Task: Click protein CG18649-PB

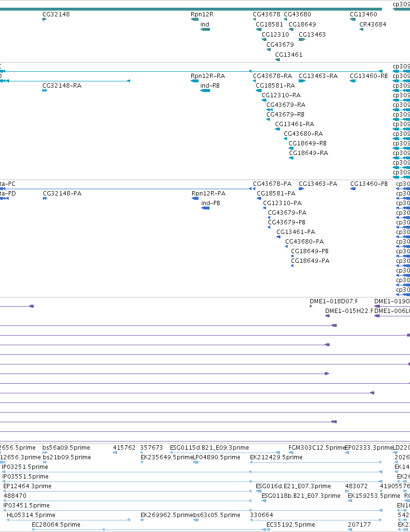Action: [x=309, y=251]
